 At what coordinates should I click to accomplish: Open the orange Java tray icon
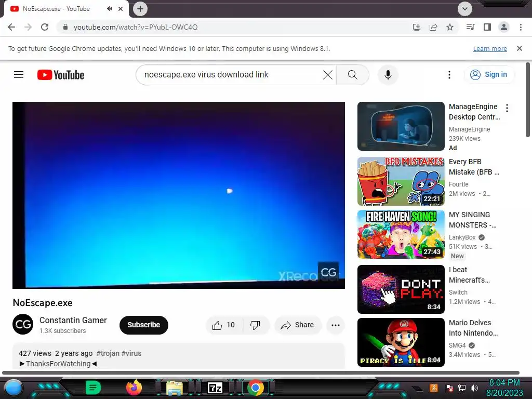pyautogui.click(x=434, y=388)
